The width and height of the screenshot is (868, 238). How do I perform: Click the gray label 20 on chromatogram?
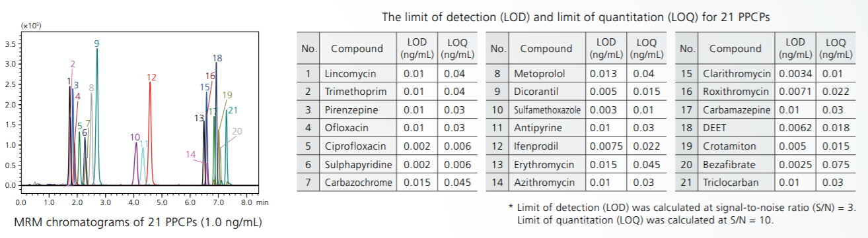237,131
